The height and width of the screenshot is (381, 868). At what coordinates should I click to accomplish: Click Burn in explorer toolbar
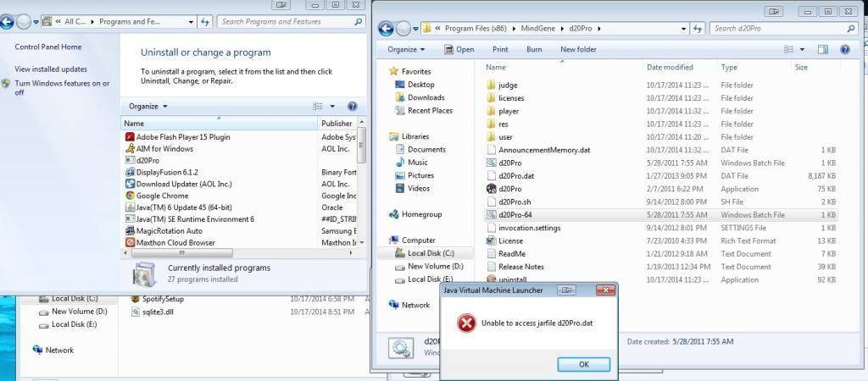[534, 49]
